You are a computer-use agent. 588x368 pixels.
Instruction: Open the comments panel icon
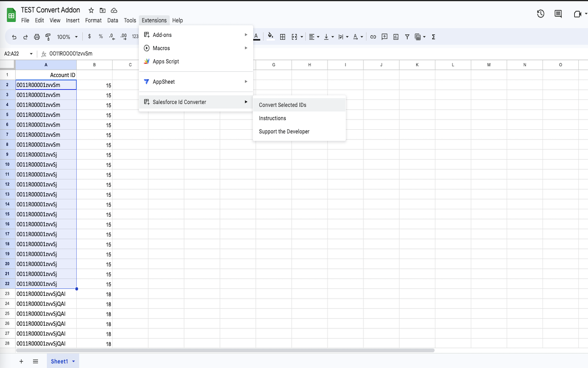[x=558, y=14]
